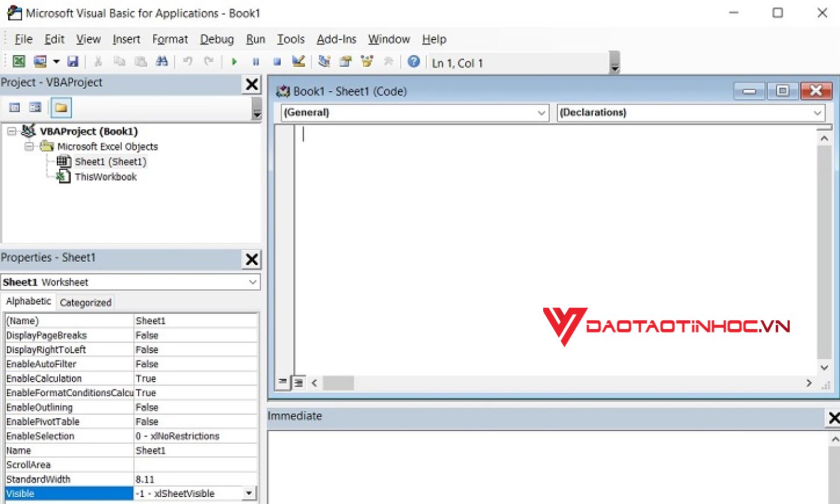Image resolution: width=840 pixels, height=504 pixels.
Task: Select the VBAProject (Book1) tree label
Action: click(88, 132)
